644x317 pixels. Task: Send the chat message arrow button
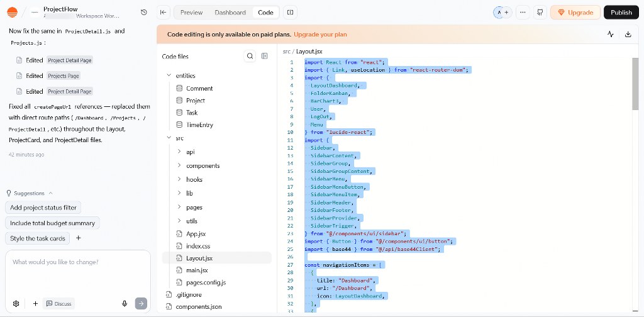(x=141, y=304)
